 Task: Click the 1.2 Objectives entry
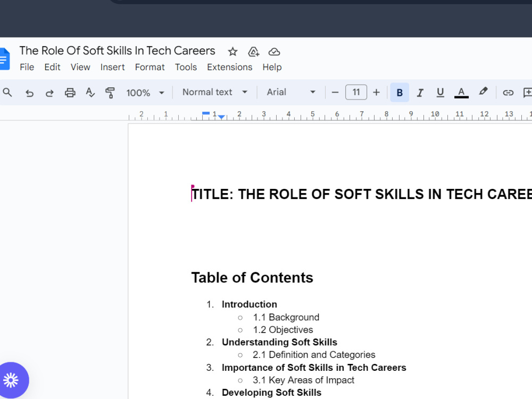[283, 330]
